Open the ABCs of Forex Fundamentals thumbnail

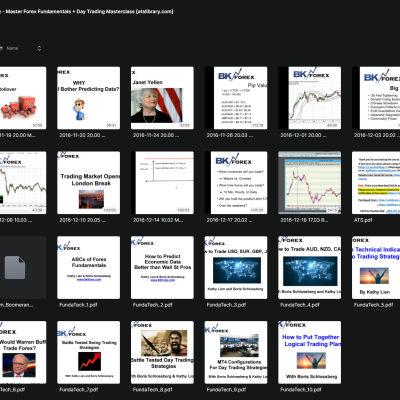click(x=88, y=268)
